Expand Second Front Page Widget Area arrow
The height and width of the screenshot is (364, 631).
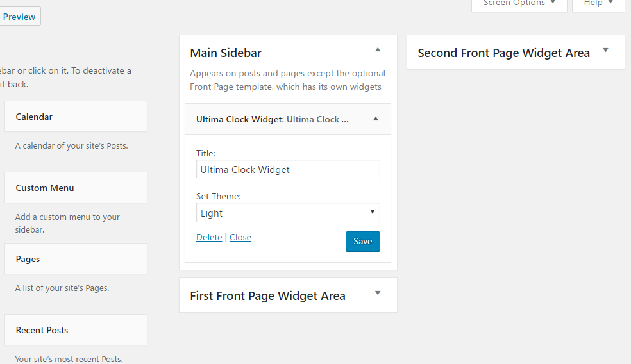pyautogui.click(x=605, y=50)
